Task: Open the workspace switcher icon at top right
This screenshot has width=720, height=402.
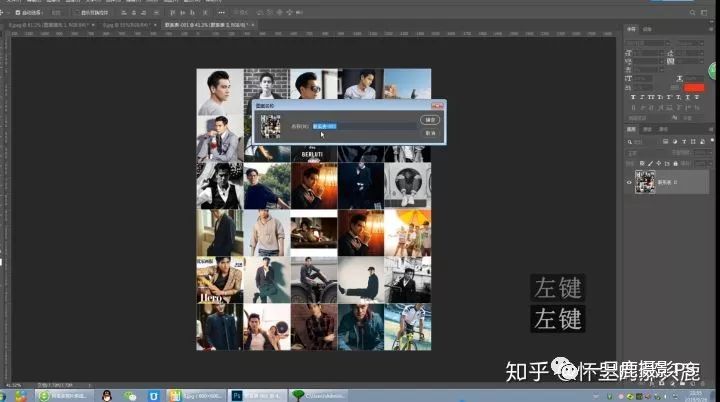Action: (x=704, y=13)
